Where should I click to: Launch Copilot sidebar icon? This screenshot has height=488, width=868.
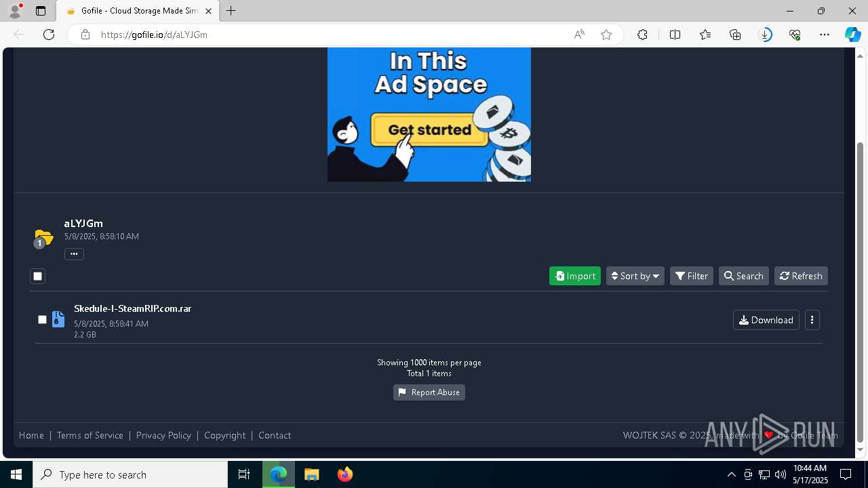pos(853,35)
